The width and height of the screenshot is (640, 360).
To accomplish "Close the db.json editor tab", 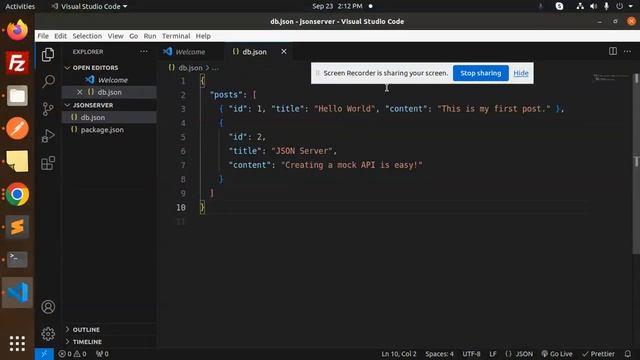I will [284, 51].
